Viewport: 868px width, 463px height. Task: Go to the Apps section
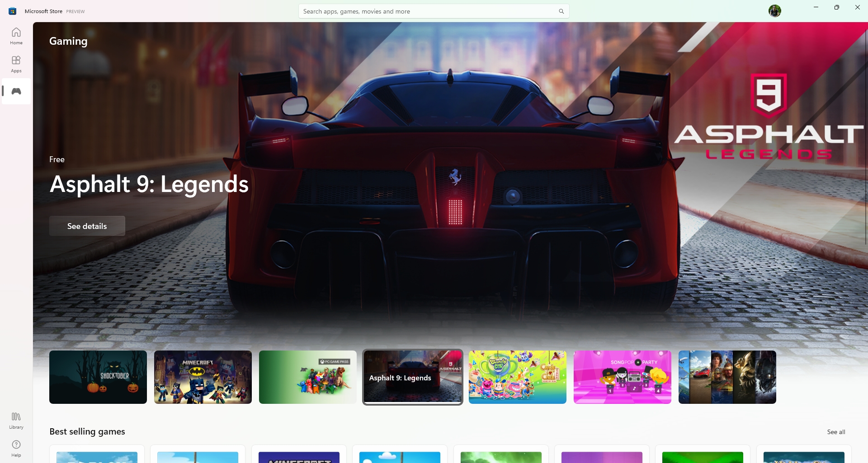[16, 64]
